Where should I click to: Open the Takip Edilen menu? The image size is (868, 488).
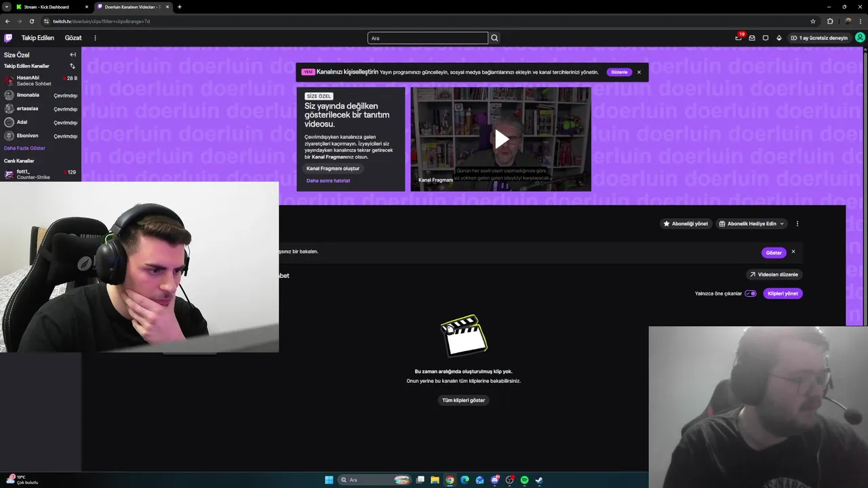[x=38, y=38]
